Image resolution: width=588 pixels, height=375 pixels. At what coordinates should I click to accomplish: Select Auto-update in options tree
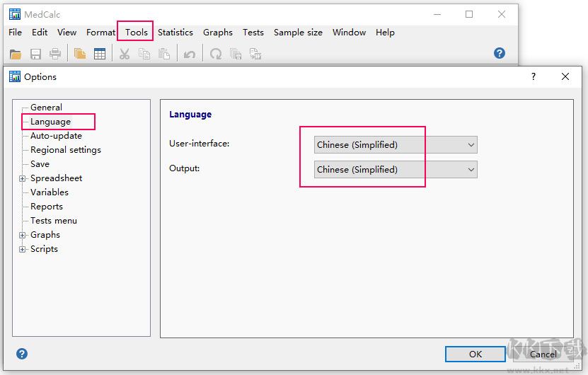(x=56, y=136)
